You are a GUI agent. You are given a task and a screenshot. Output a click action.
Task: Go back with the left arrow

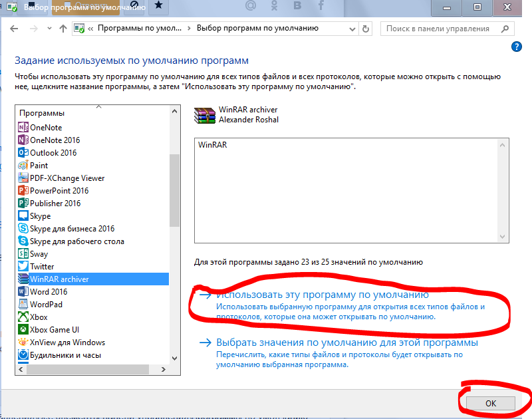[14, 29]
